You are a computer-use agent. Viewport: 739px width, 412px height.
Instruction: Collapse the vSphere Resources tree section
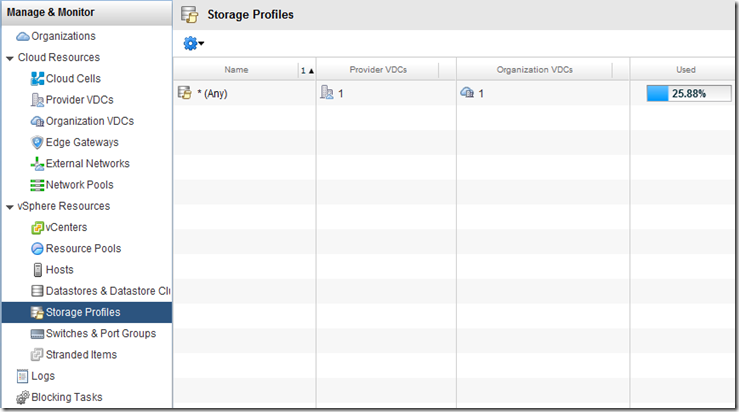(x=10, y=206)
